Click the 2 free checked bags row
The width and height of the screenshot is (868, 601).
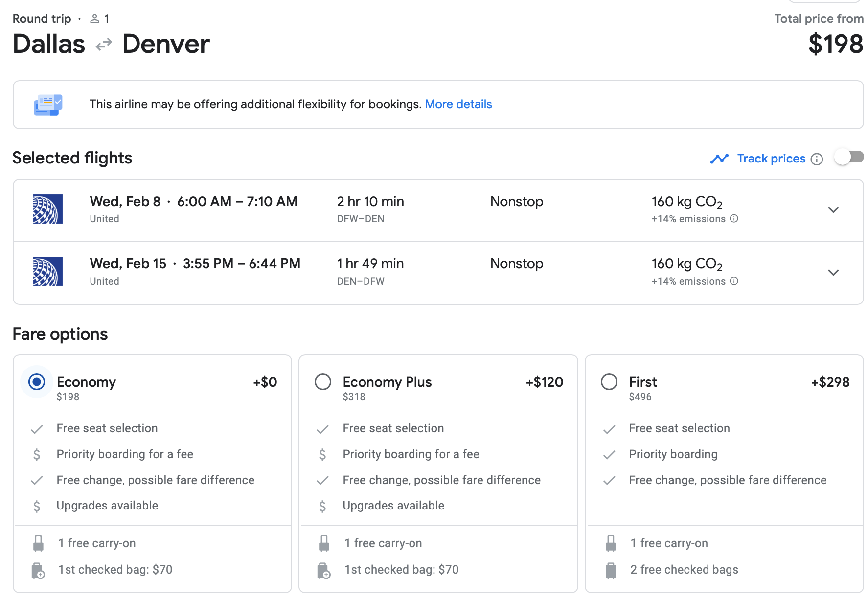[684, 570]
